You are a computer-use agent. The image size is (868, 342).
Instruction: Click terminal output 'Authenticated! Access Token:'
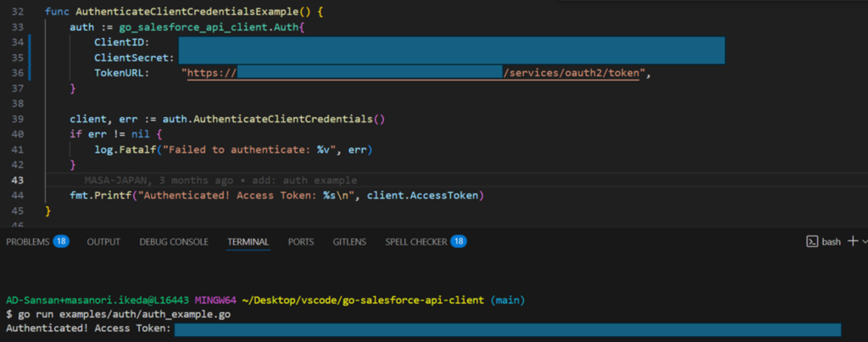pos(88,328)
